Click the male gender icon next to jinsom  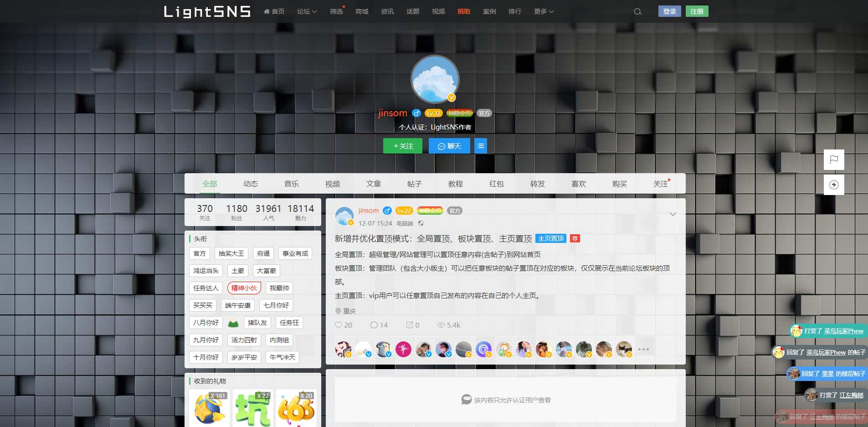coord(416,113)
